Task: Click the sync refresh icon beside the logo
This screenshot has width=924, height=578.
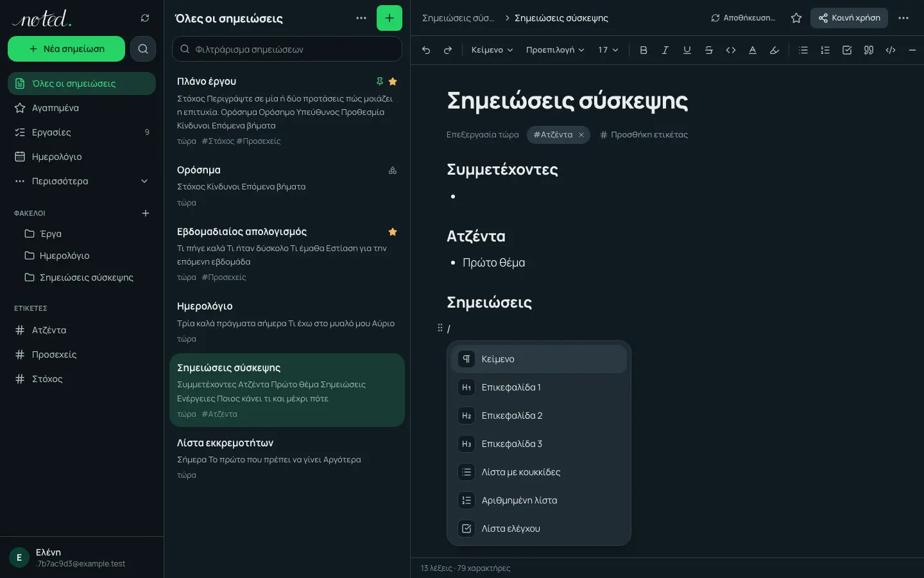Action: coord(145,18)
